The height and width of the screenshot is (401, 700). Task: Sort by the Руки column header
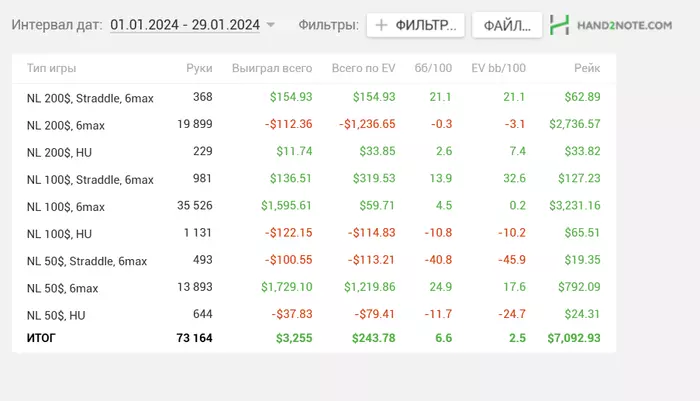click(199, 69)
